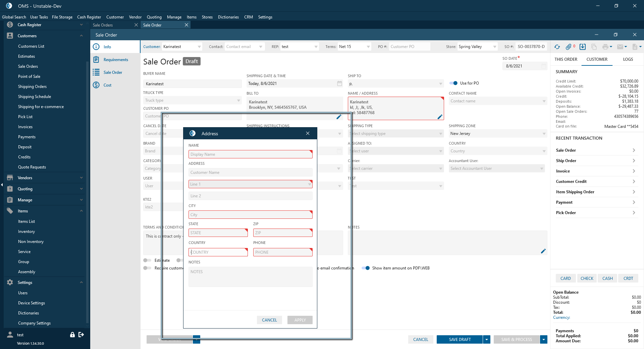Click the CASH payment button
Image resolution: width=644 pixels, height=349 pixels.
[x=607, y=279]
